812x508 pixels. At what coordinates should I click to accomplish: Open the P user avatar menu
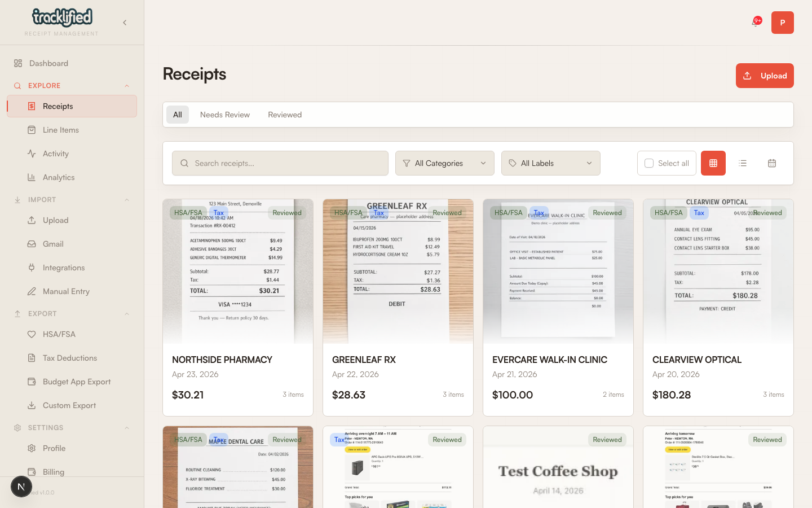(x=782, y=23)
